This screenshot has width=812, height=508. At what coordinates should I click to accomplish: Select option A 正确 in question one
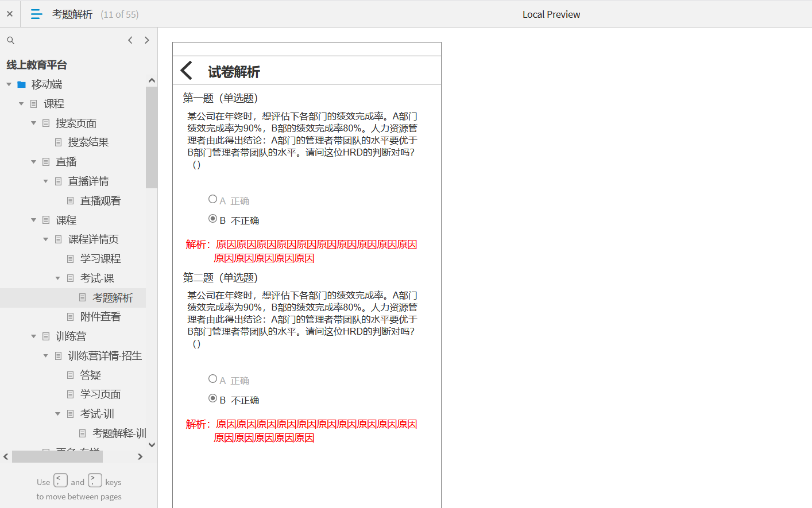click(x=212, y=199)
